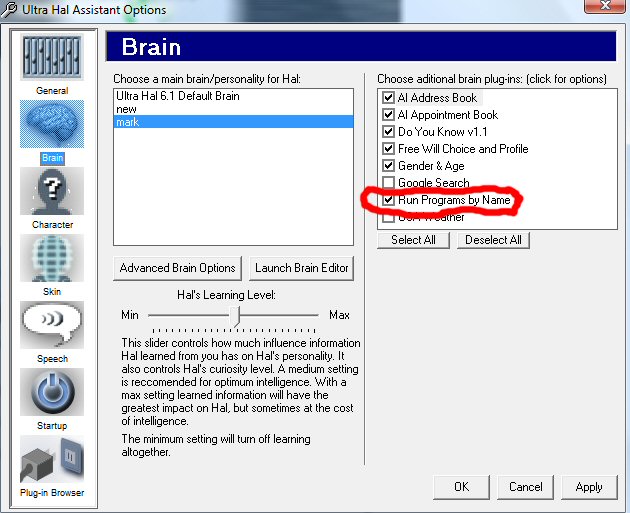Uncheck the AI Address Book plug-in

(x=388, y=98)
